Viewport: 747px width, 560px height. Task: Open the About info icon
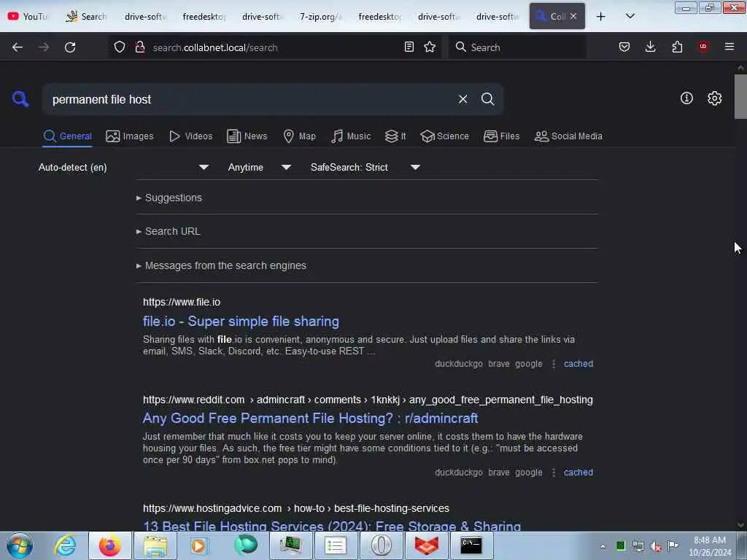pyautogui.click(x=686, y=98)
